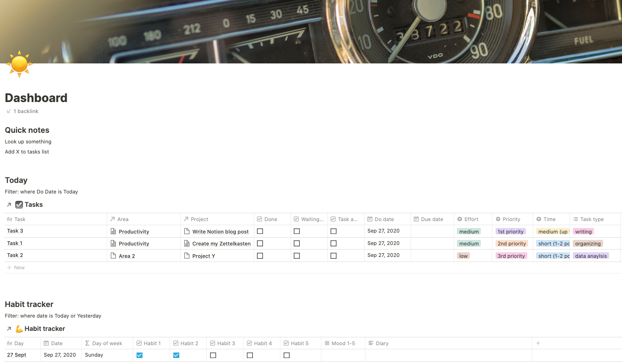622x364 pixels.
Task: Click the Mood 1-5 column header
Action: tap(343, 343)
